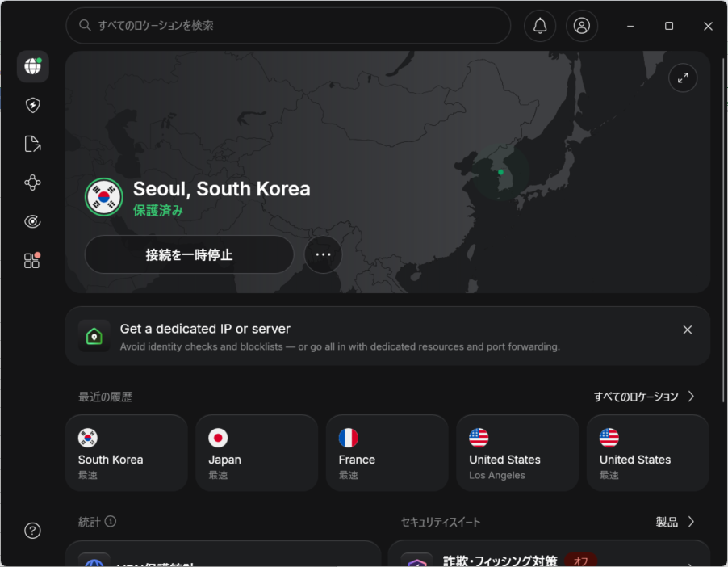Image resolution: width=728 pixels, height=567 pixels.
Task: Expand the map to full view
Action: pos(683,78)
